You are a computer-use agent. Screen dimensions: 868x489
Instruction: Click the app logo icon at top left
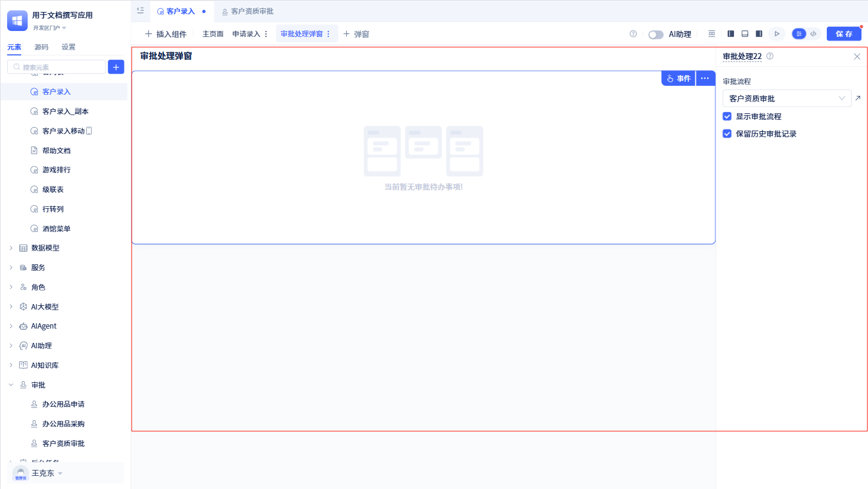(17, 21)
